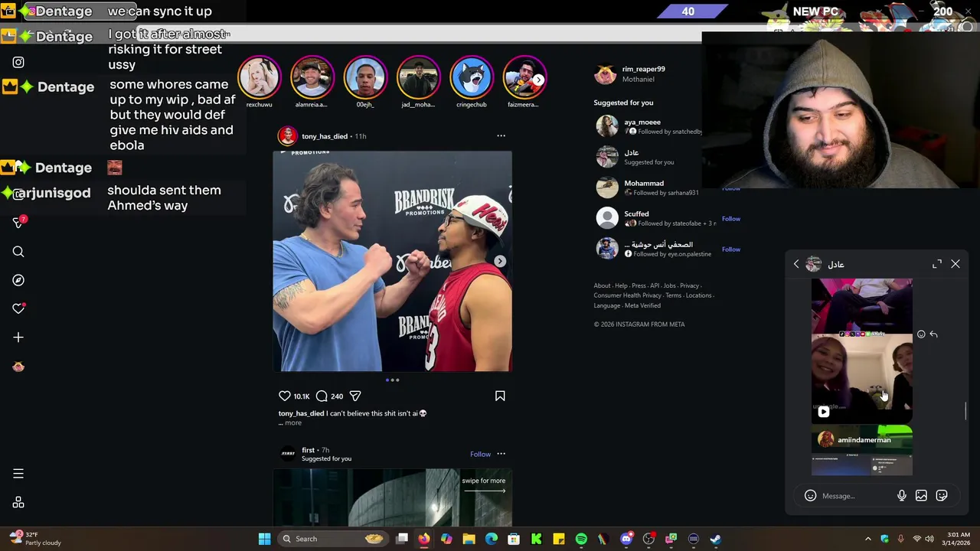980x551 pixels.
Task: Open the About footer link
Action: click(602, 285)
